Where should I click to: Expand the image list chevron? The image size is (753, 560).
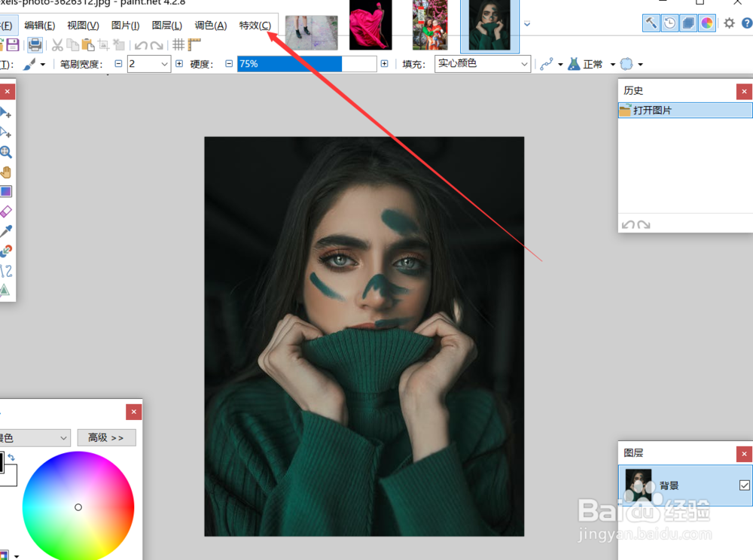click(527, 23)
